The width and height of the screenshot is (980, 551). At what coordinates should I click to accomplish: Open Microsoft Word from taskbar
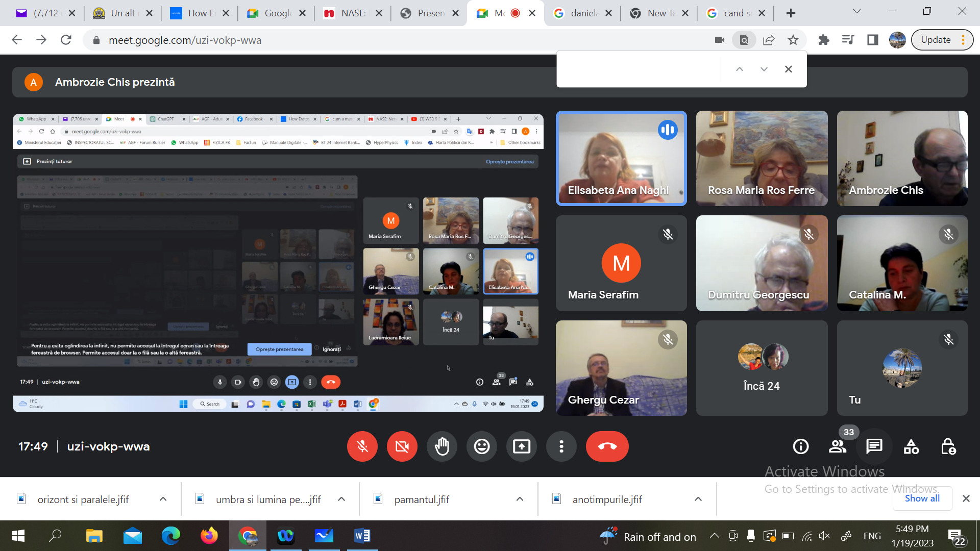[362, 536]
